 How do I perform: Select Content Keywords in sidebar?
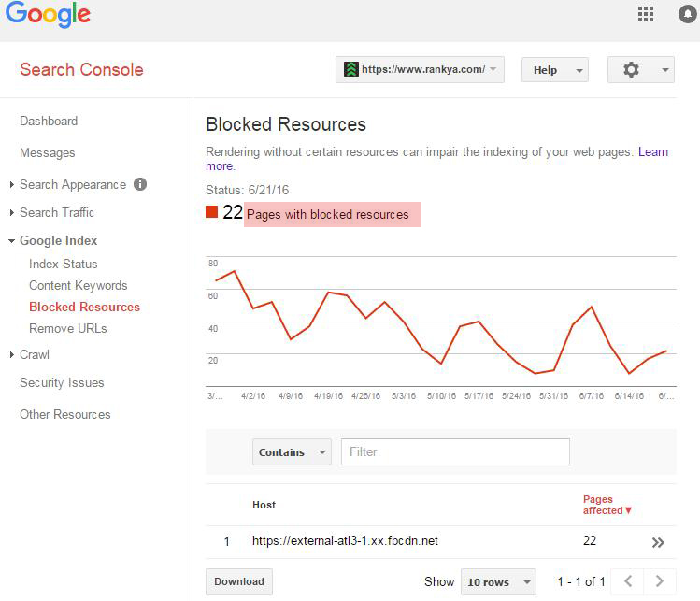click(x=78, y=285)
